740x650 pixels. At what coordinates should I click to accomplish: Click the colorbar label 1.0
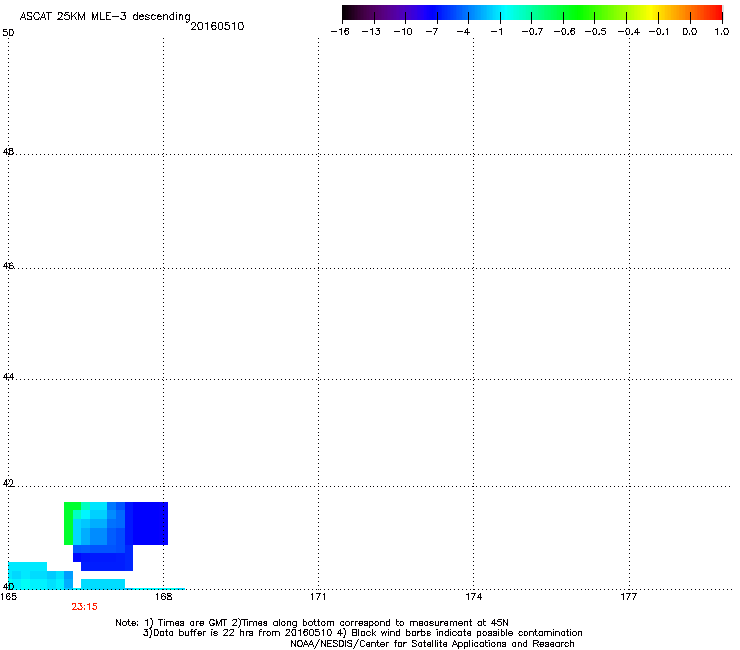(722, 32)
